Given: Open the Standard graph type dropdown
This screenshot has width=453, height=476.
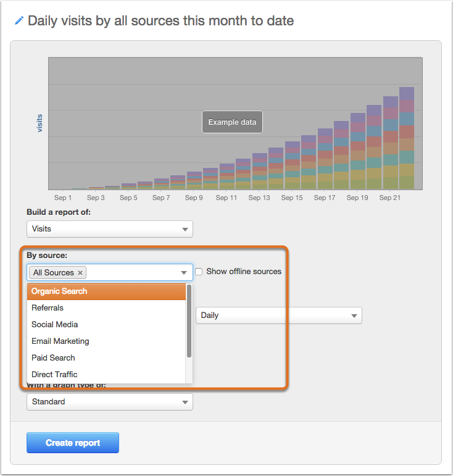Looking at the screenshot, I should point(110,402).
